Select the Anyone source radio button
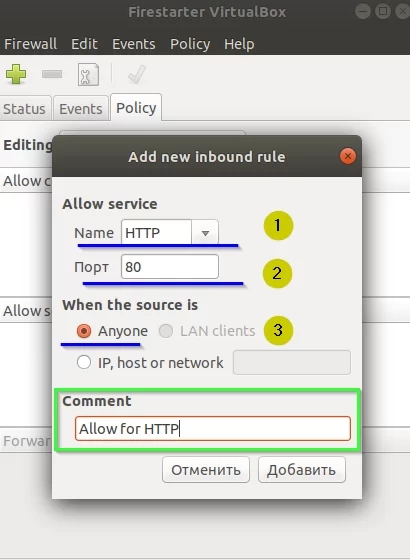The image size is (410, 560). [x=84, y=331]
